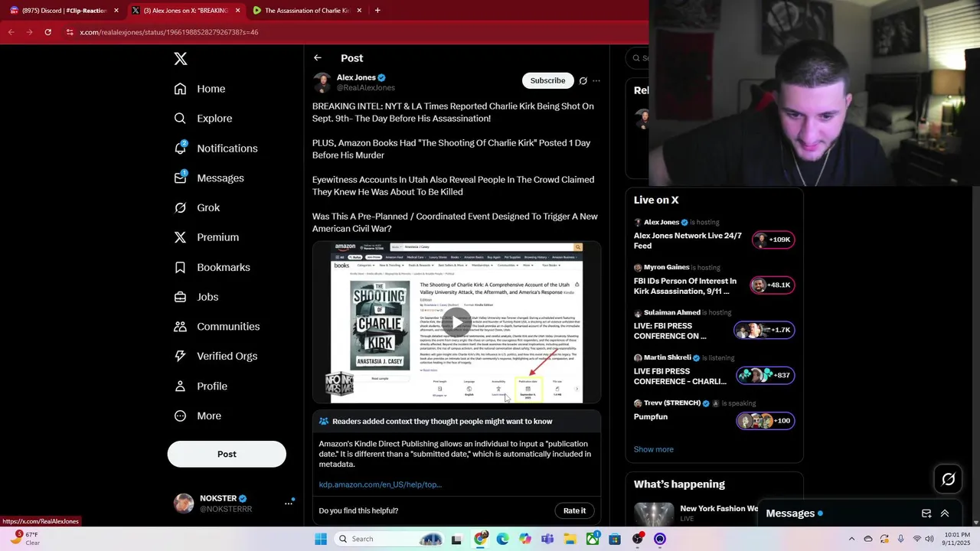Screen dimensions: 980x551
Task: Click the +48.1K listeners badge
Action: point(773,285)
